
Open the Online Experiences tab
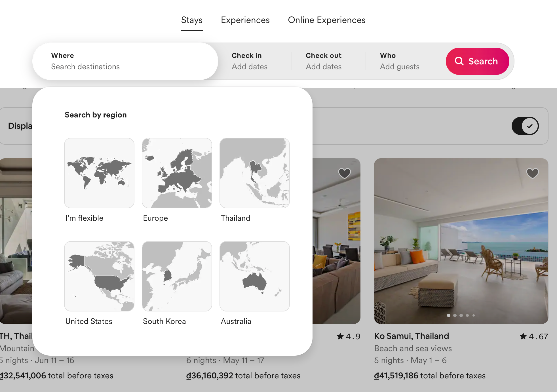tap(326, 20)
